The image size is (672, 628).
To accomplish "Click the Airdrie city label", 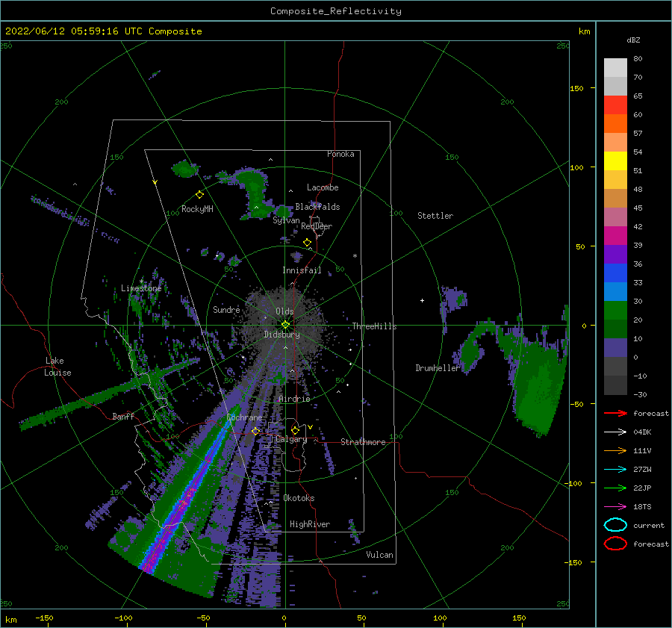I will pyautogui.click(x=294, y=399).
